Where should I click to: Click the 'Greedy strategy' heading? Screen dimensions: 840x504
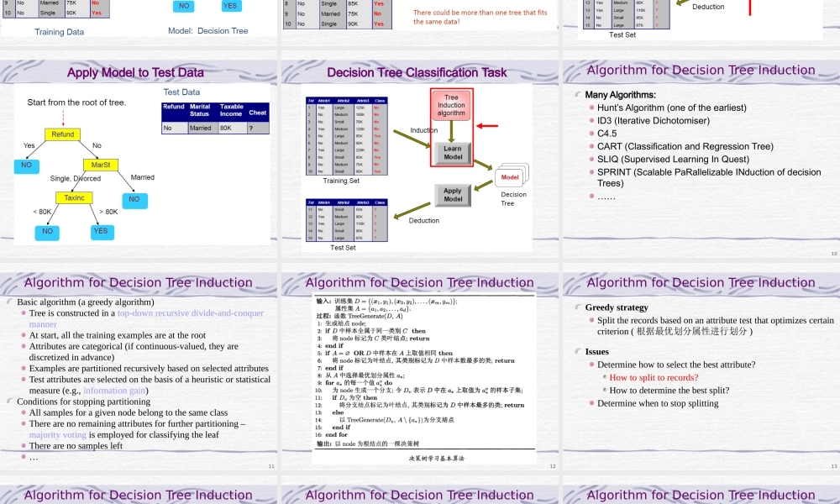click(x=617, y=307)
